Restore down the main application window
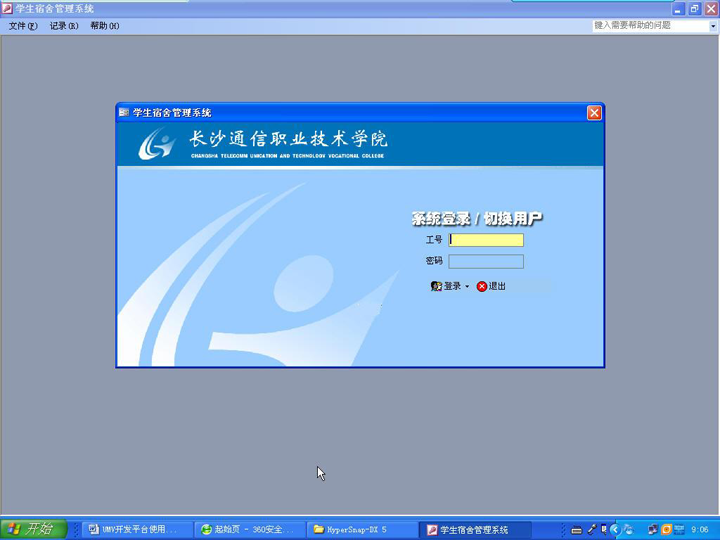 pos(694,9)
